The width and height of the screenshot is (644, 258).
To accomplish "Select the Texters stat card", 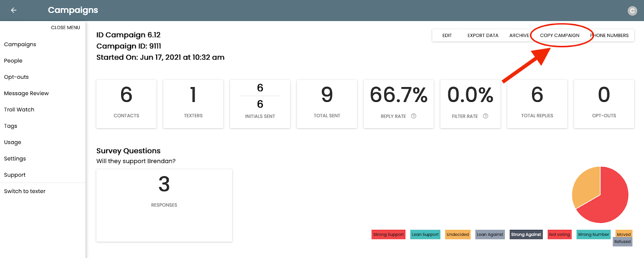I will pos(193,104).
